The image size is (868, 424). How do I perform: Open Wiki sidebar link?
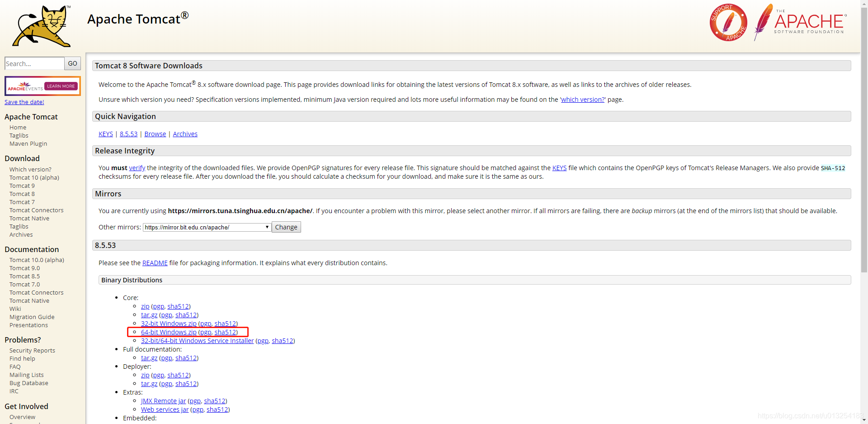(15, 309)
